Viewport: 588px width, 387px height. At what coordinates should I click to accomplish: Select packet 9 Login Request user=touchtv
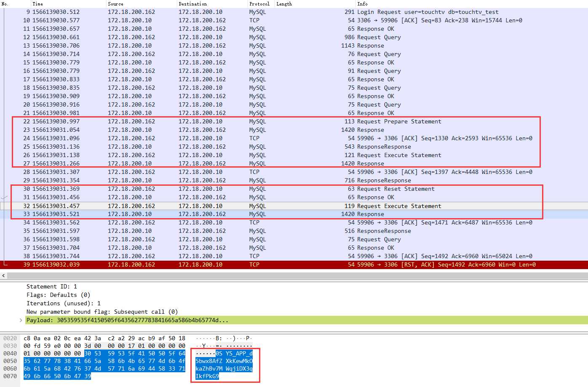[x=294, y=12]
